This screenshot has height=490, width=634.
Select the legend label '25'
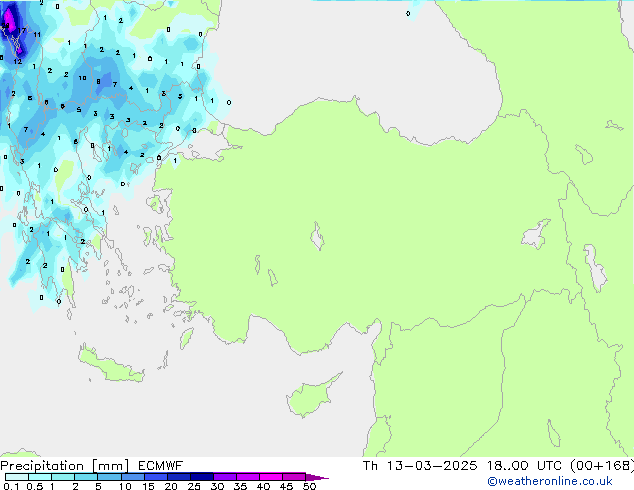194,486
